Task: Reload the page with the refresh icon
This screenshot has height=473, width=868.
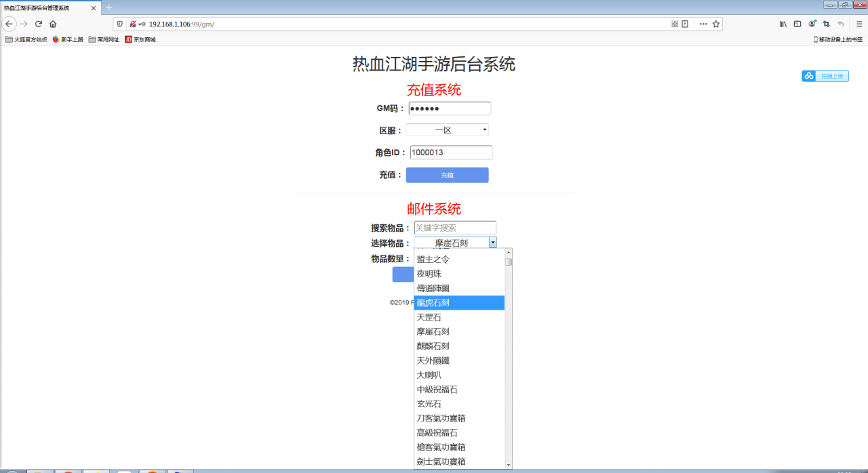Action: point(39,24)
